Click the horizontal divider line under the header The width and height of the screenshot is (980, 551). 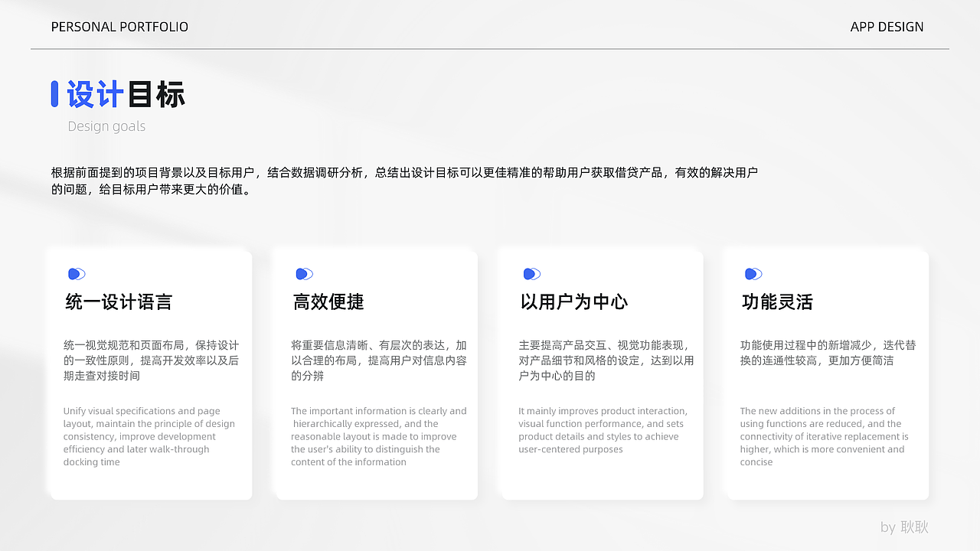click(x=489, y=49)
